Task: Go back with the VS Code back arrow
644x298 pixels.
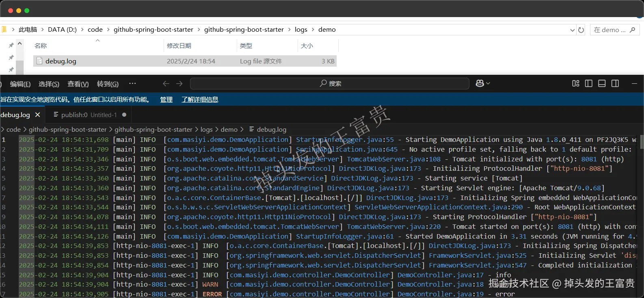Action: 166,83
